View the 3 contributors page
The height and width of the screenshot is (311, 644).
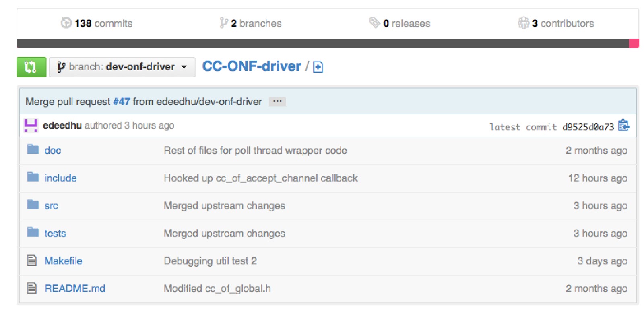tap(563, 23)
